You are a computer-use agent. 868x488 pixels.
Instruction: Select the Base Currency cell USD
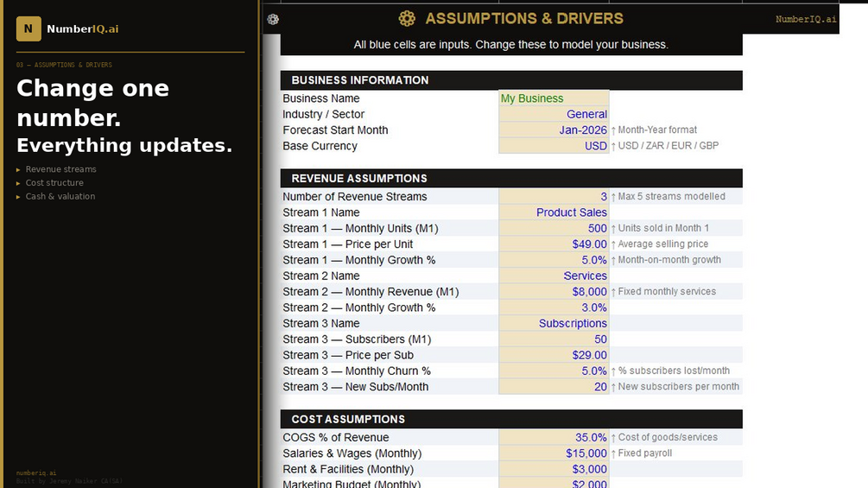point(554,146)
